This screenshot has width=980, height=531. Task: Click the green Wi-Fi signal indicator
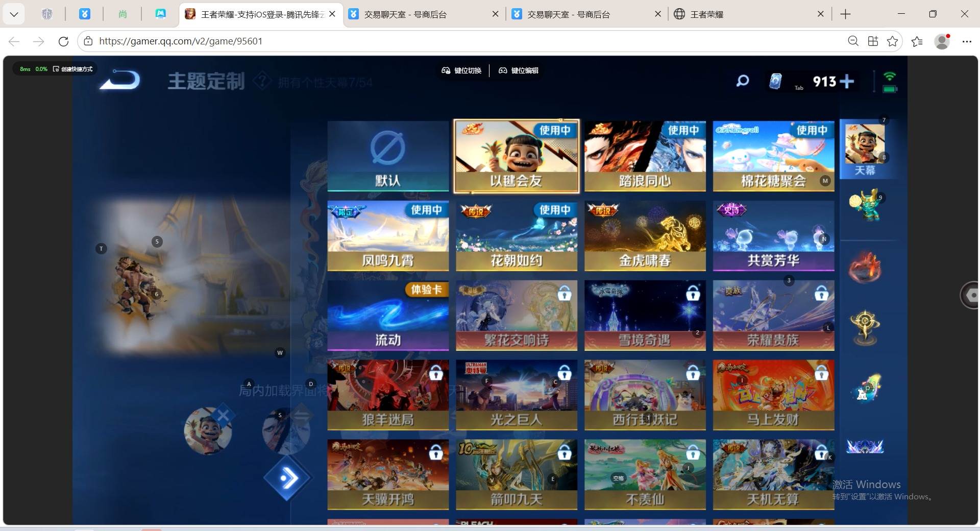point(890,77)
